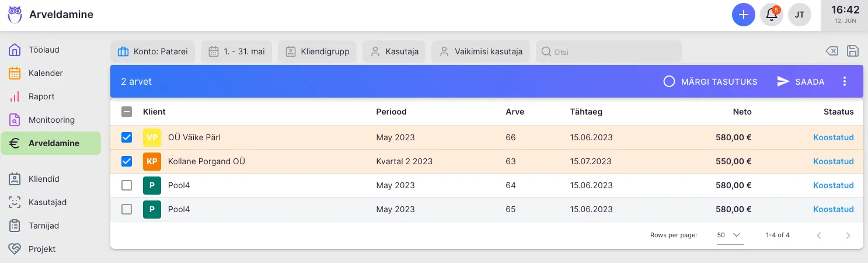Open the notifications bell
868x263 pixels.
point(772,15)
